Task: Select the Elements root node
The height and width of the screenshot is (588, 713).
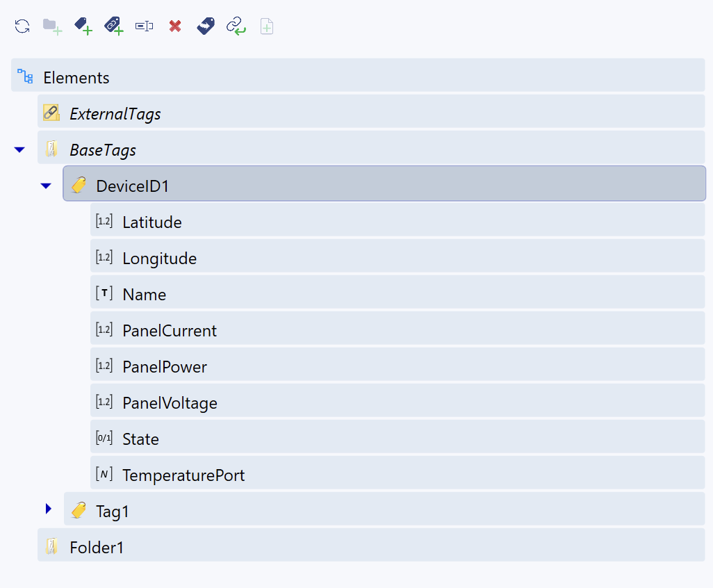Action: [x=76, y=77]
